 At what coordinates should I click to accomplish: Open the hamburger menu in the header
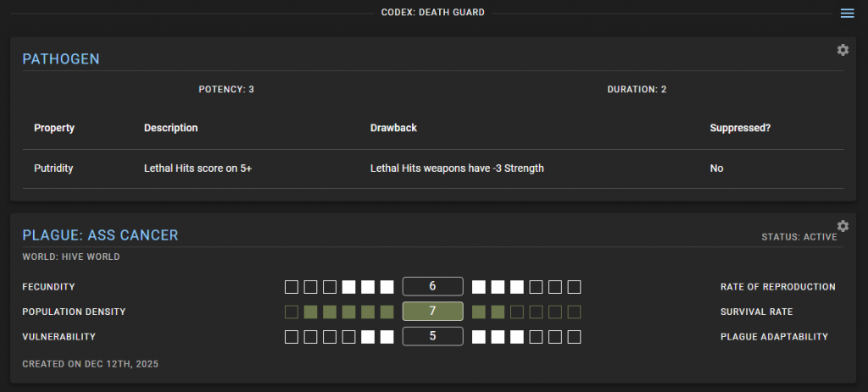(847, 13)
